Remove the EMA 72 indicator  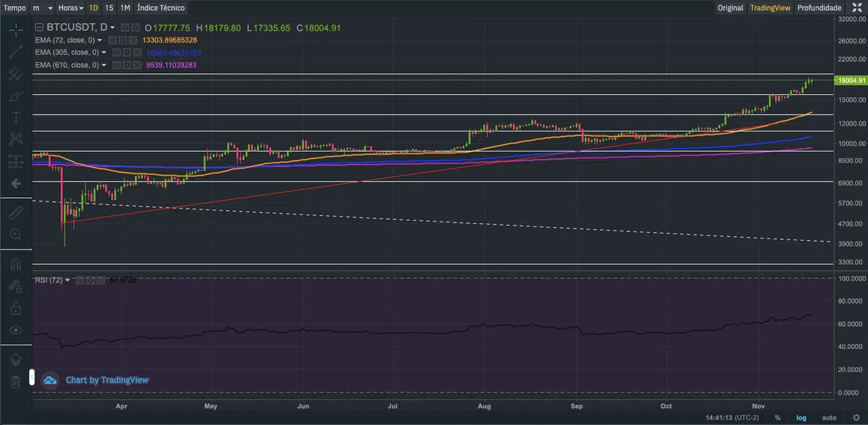tap(133, 40)
